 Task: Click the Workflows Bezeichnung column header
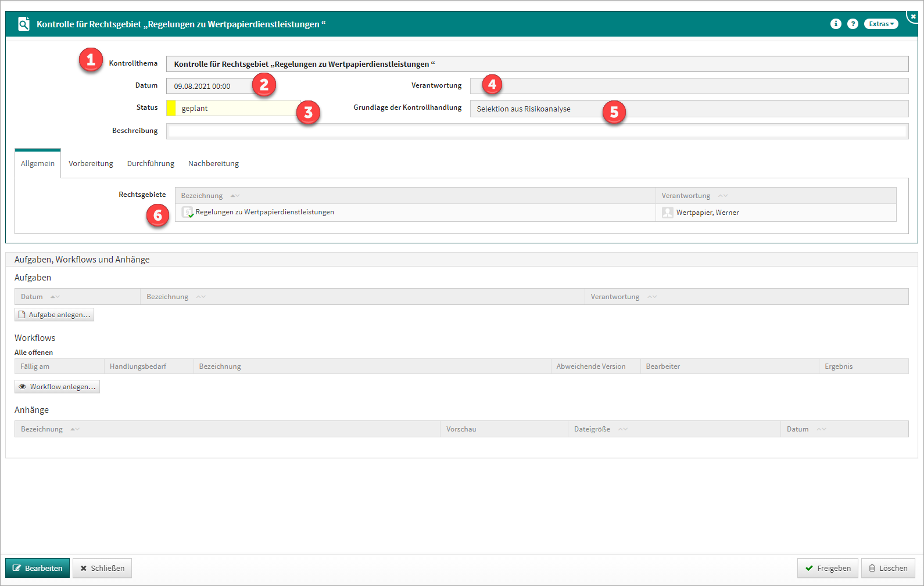point(372,366)
